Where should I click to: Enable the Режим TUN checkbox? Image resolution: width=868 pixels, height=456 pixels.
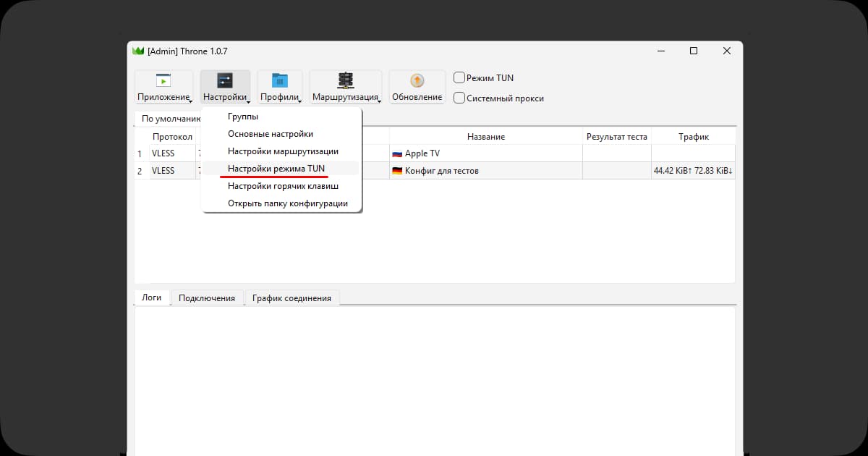459,77
